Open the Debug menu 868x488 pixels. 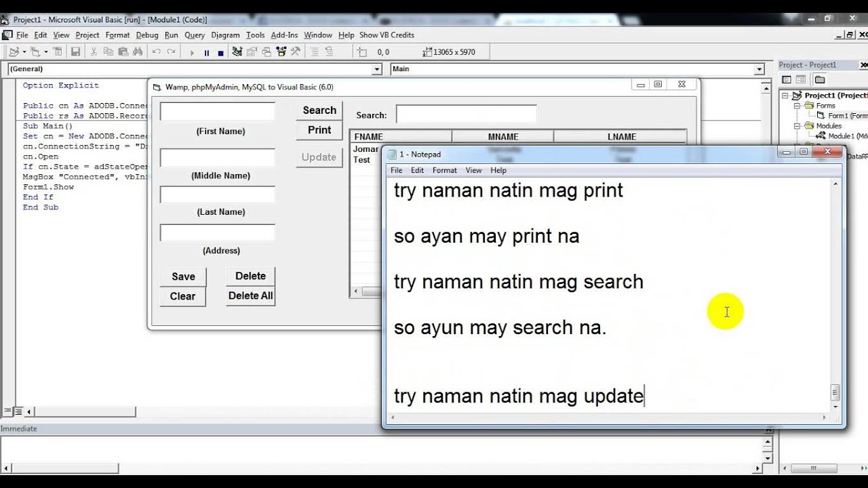[147, 35]
